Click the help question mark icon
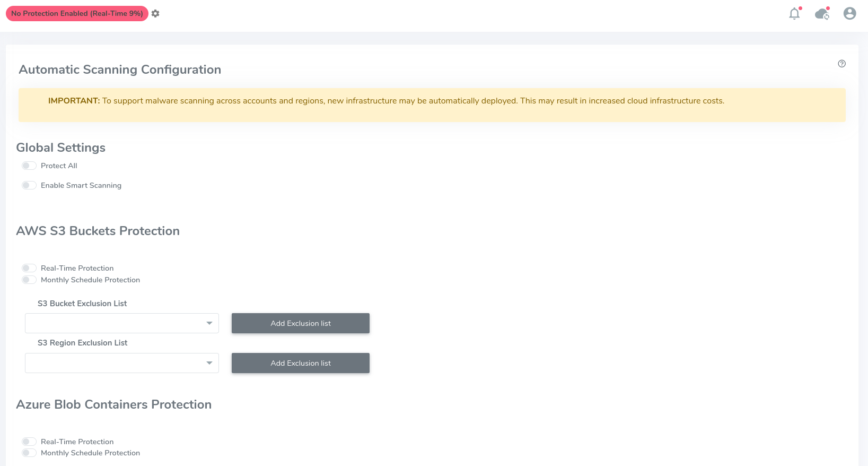The width and height of the screenshot is (868, 466). click(841, 64)
